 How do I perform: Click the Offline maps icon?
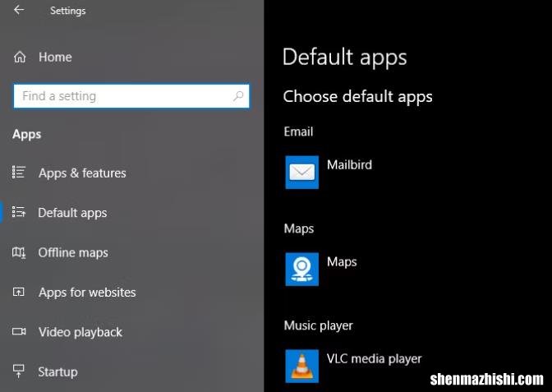19,252
